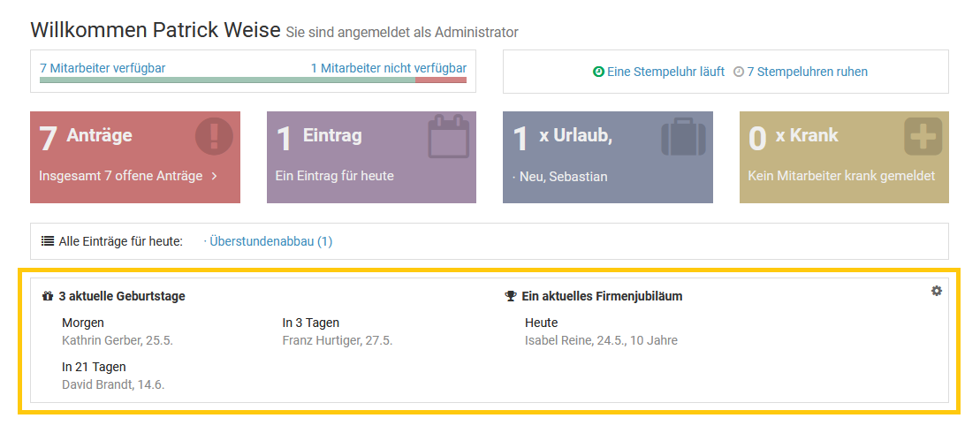Click the trophy icon beside Firmenjubiläum
980x441 pixels.
click(511, 297)
